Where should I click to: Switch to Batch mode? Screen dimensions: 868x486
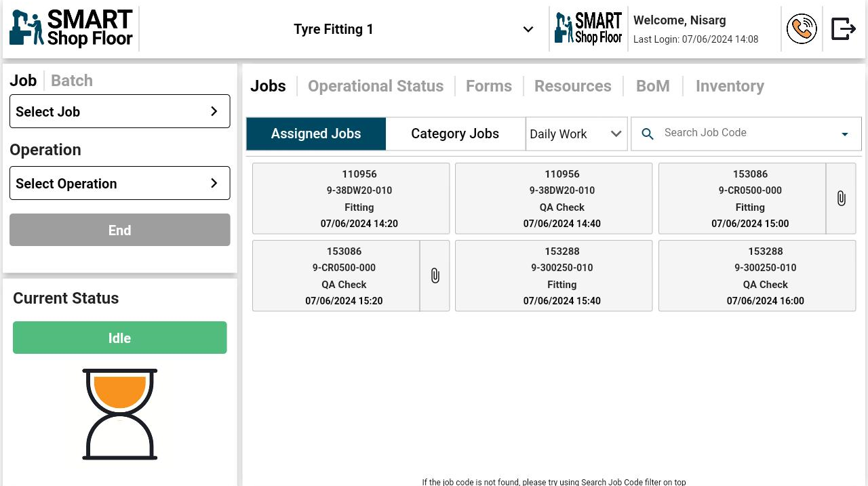[72, 81]
